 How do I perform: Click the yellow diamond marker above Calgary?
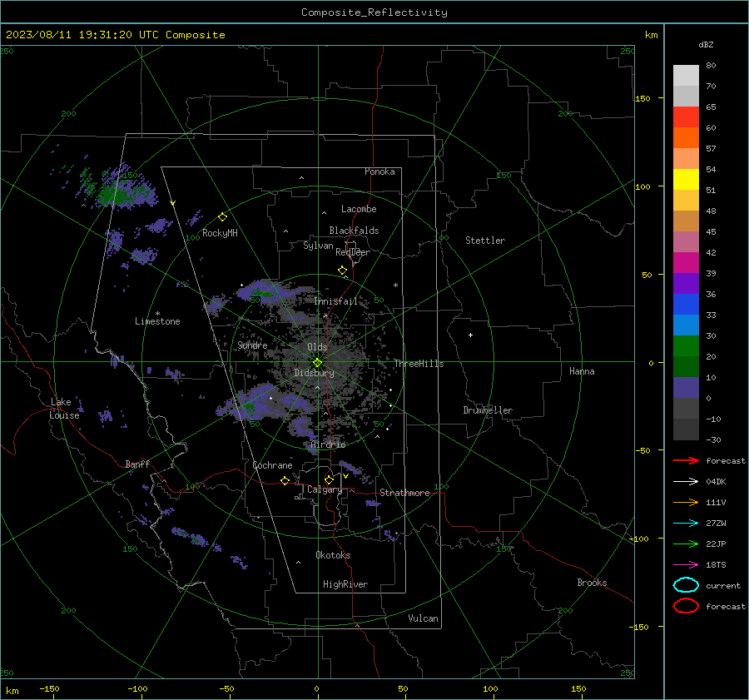pyautogui.click(x=329, y=479)
